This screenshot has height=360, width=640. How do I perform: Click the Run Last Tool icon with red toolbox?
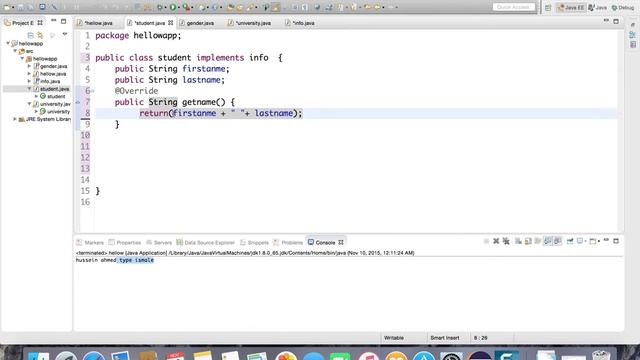pos(186,7)
